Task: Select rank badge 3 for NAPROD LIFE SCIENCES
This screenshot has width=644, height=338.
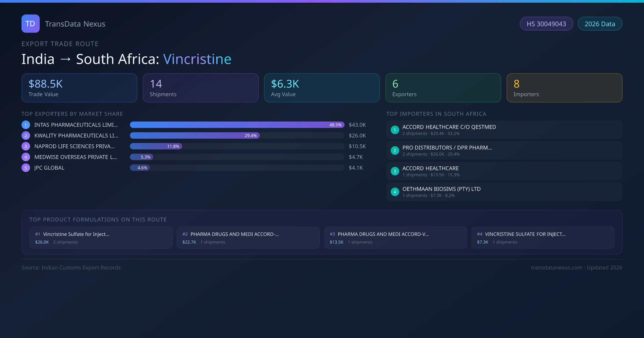Action: [25, 146]
